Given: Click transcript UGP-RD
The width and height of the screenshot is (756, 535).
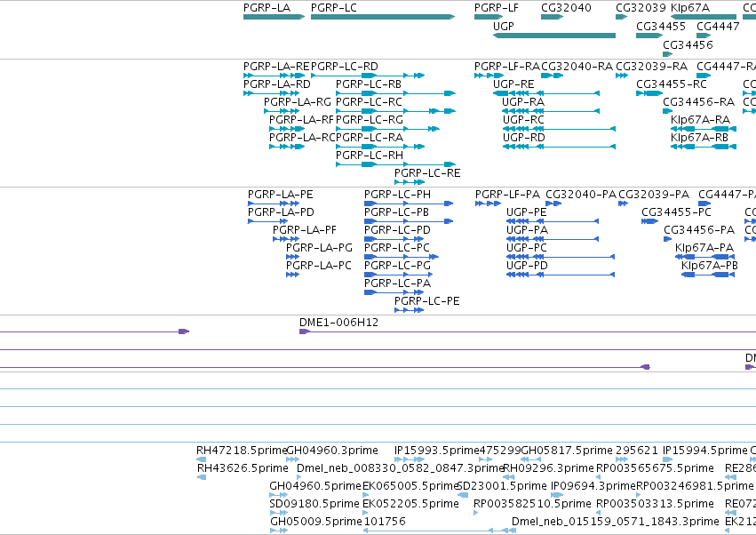Looking at the screenshot, I should click(559, 147).
